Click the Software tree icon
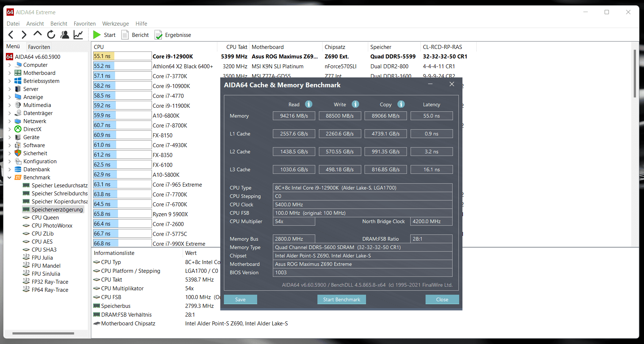The height and width of the screenshot is (344, 644). tap(18, 145)
